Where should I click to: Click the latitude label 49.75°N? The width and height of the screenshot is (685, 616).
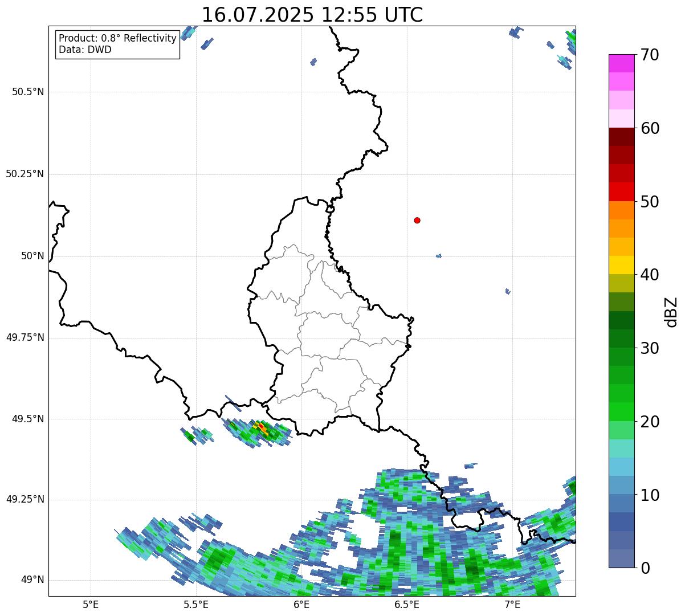pyautogui.click(x=25, y=337)
